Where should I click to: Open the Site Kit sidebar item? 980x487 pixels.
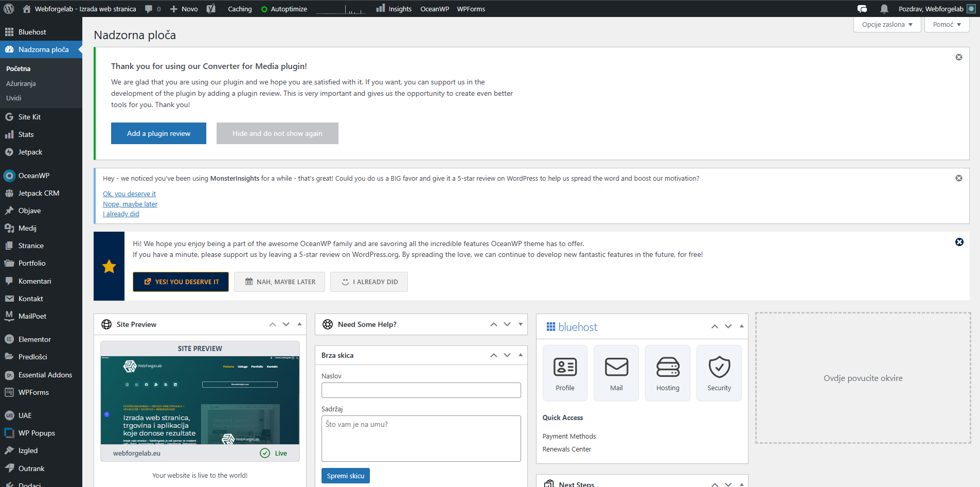[x=29, y=117]
